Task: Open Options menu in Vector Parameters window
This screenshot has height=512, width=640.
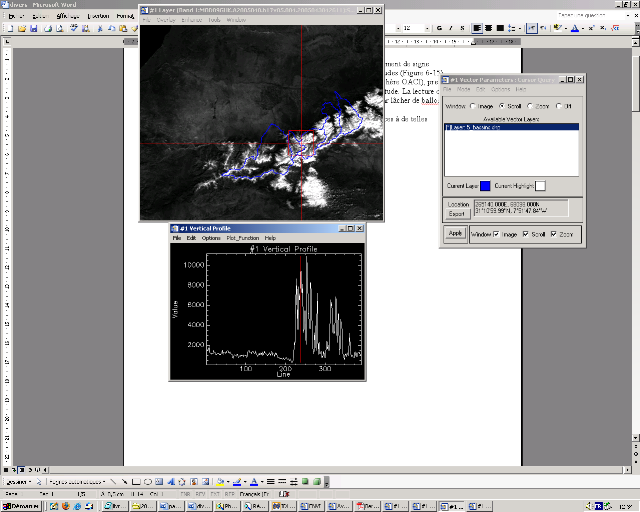Action: click(x=499, y=89)
